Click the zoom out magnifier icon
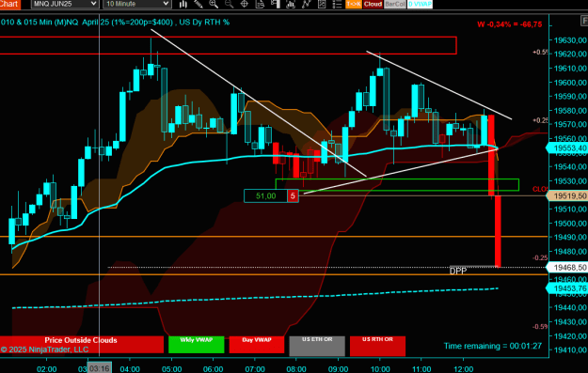This screenshot has height=373, width=588. [x=229, y=4]
